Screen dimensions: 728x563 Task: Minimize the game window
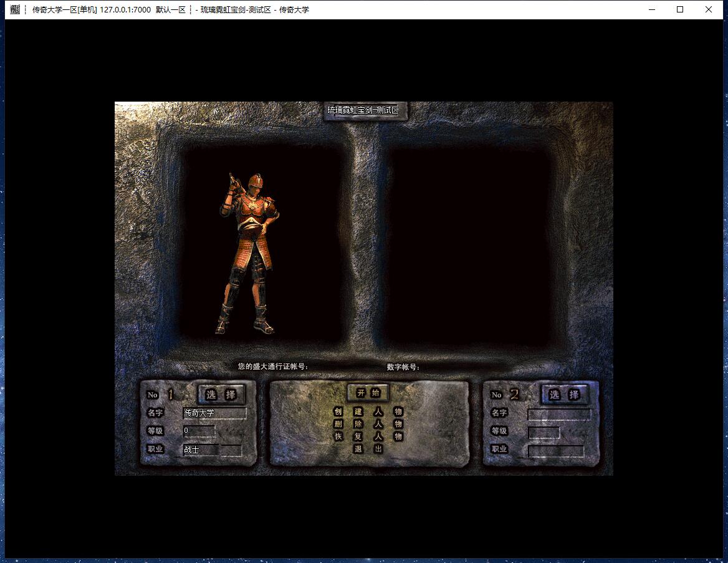[652, 9]
